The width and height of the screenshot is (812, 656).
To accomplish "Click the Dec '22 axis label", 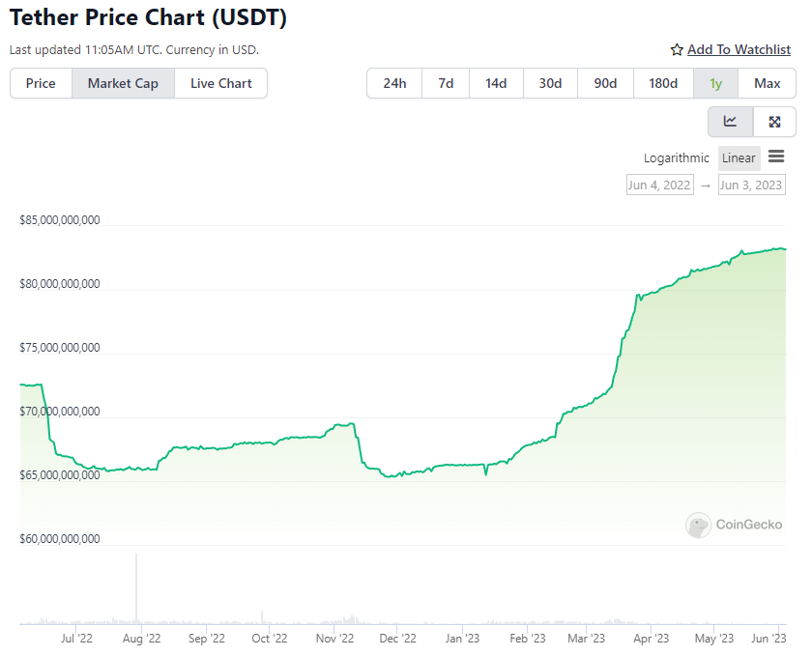I will (x=397, y=639).
